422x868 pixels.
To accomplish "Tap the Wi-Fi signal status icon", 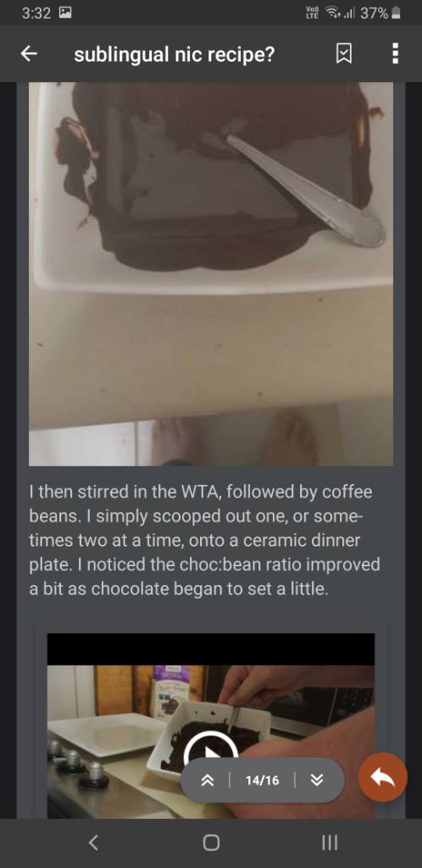I will (x=332, y=14).
